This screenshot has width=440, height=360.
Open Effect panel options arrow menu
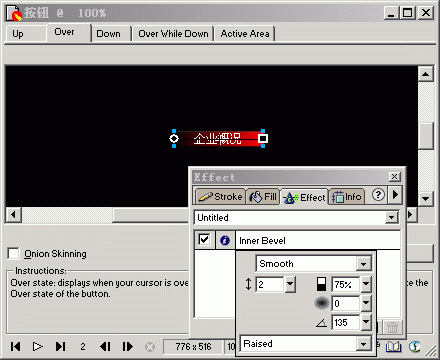[396, 194]
